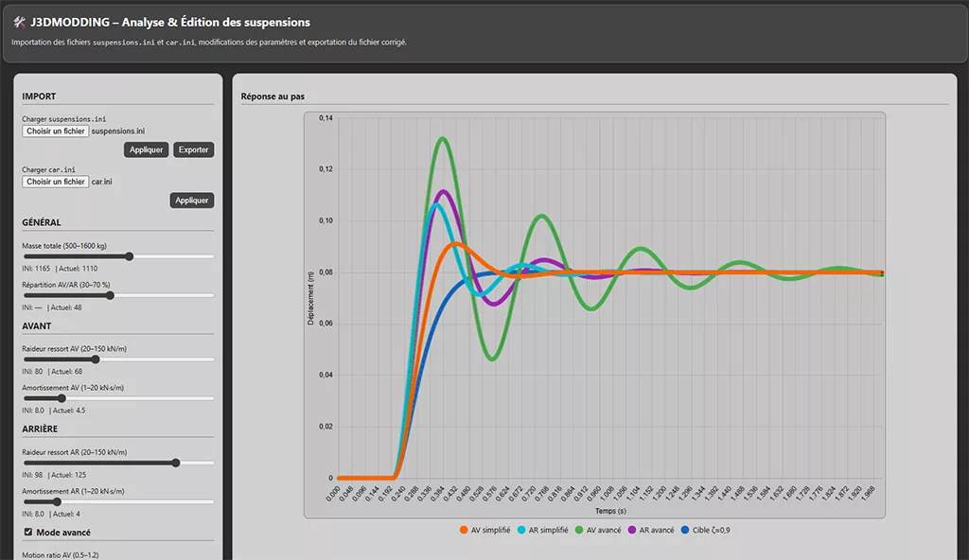Click the peak of the orange AV simplifié curve
The height and width of the screenshot is (560, 969).
pos(457,244)
